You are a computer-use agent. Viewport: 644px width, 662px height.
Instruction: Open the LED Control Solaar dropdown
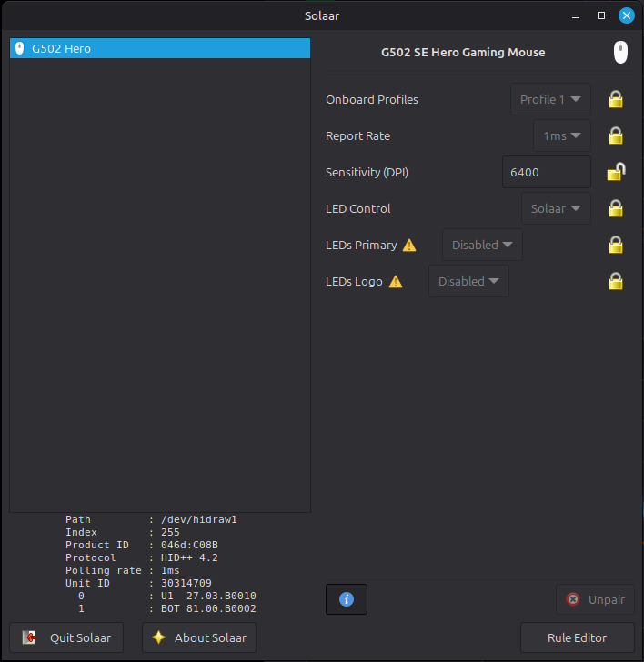(556, 208)
